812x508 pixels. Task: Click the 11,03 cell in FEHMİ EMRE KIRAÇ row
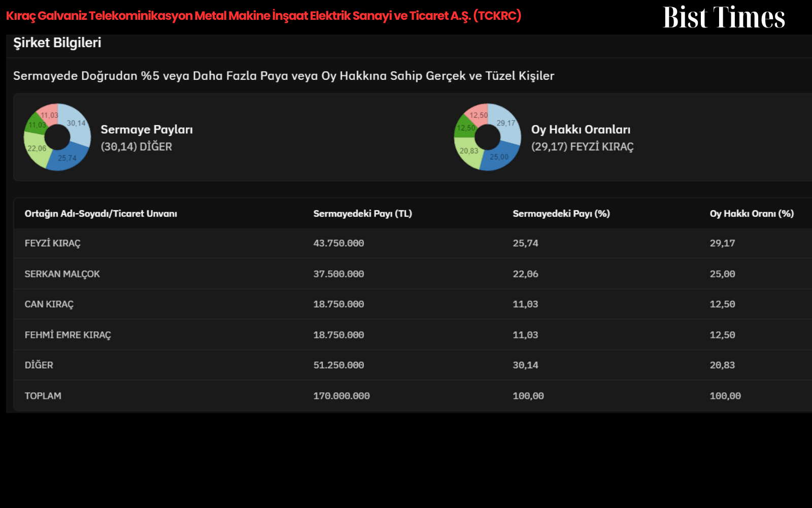click(x=525, y=335)
